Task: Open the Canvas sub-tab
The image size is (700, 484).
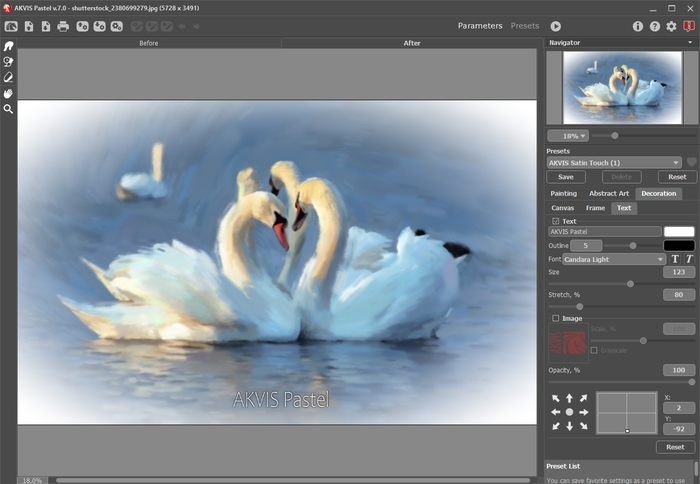Action: [562, 208]
